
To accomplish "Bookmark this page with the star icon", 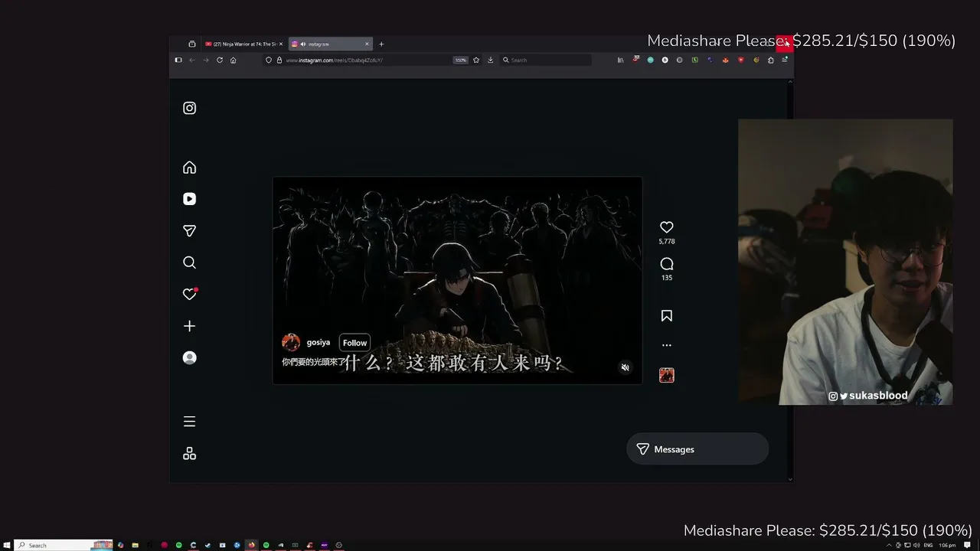I will 476,60.
